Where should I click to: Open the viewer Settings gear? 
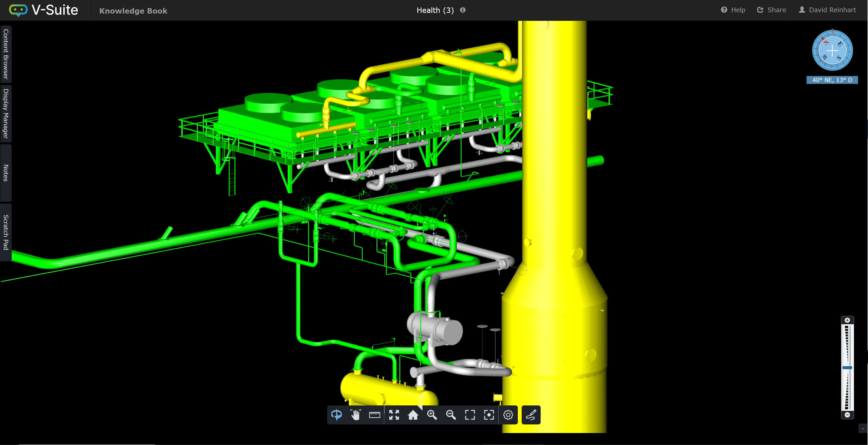point(508,415)
